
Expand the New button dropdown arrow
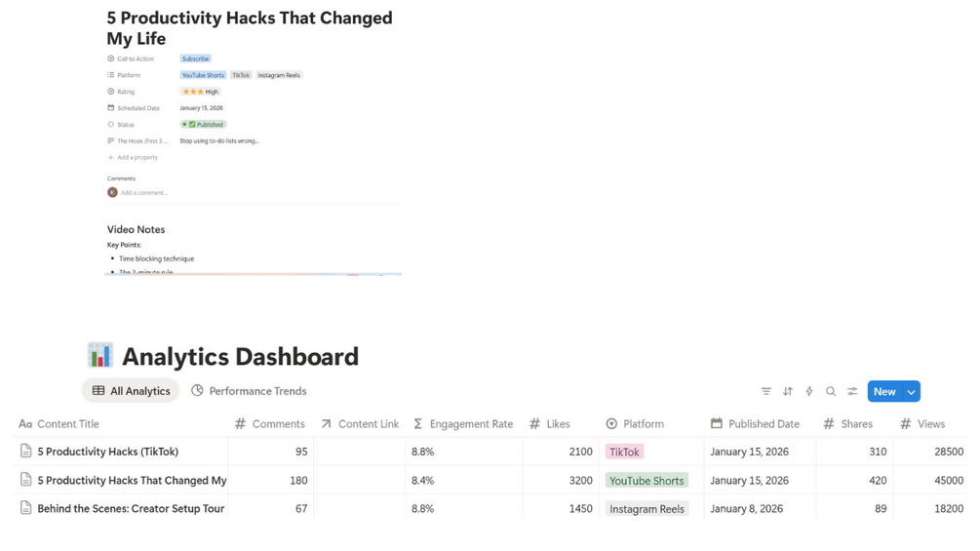pyautogui.click(x=912, y=391)
